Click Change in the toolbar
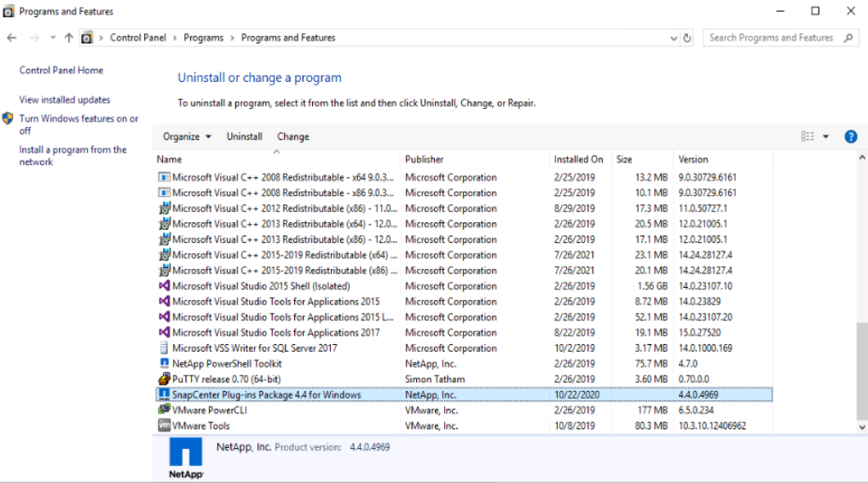 [x=292, y=137]
